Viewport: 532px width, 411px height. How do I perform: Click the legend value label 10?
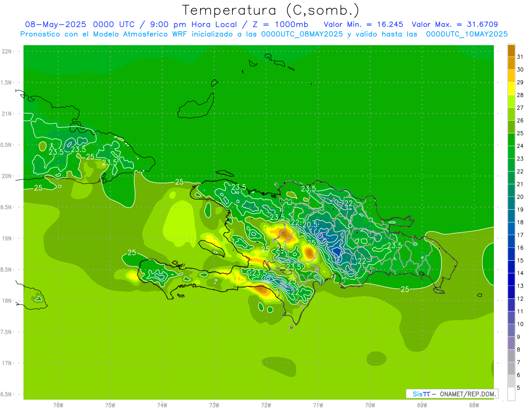coord(520,324)
